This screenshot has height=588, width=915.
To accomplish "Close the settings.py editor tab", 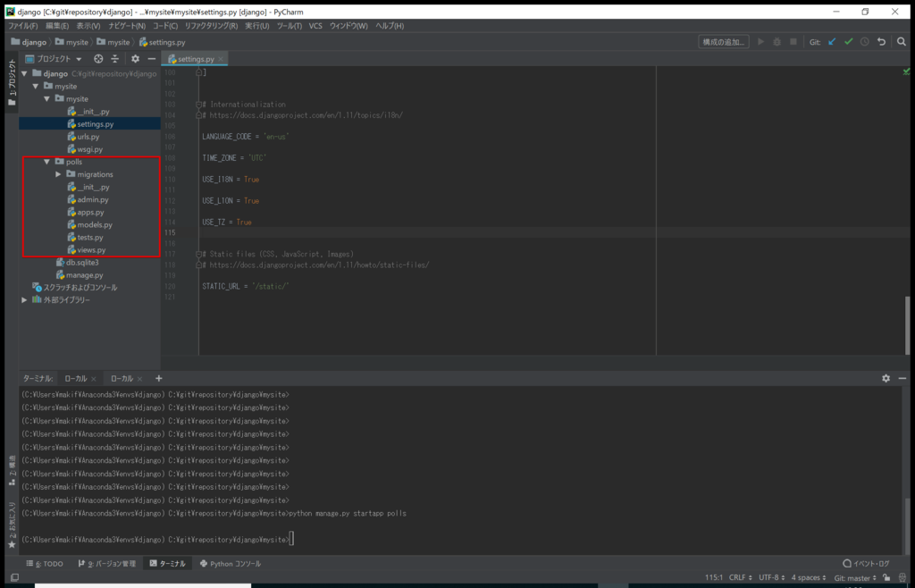I will 221,60.
